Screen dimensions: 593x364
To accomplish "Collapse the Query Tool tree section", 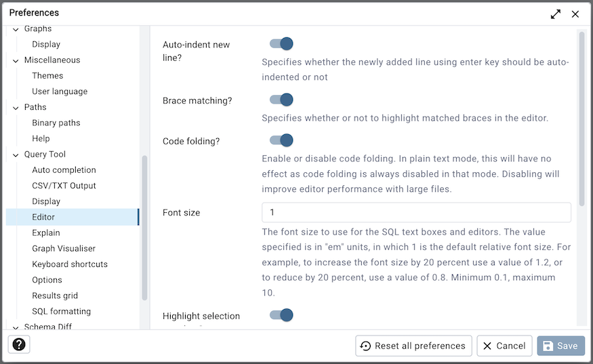I will (x=16, y=155).
